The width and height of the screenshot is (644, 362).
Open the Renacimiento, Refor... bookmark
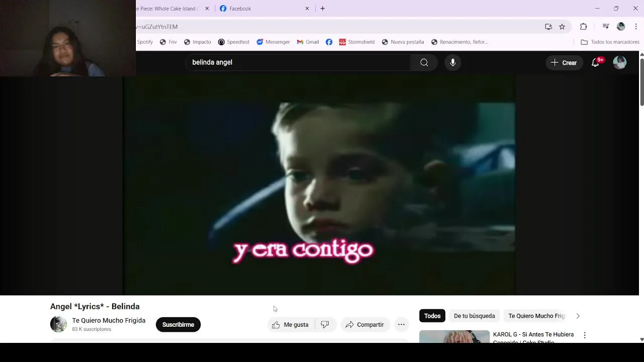tap(459, 42)
